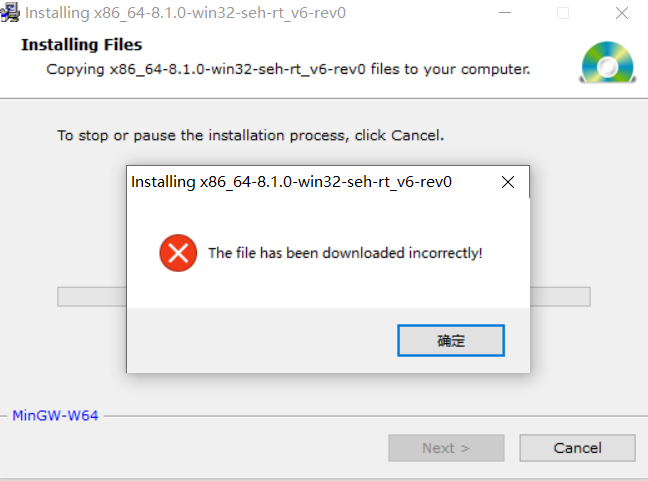Click the MinGW-W64 label
This screenshot has width=648, height=481.
[55, 416]
